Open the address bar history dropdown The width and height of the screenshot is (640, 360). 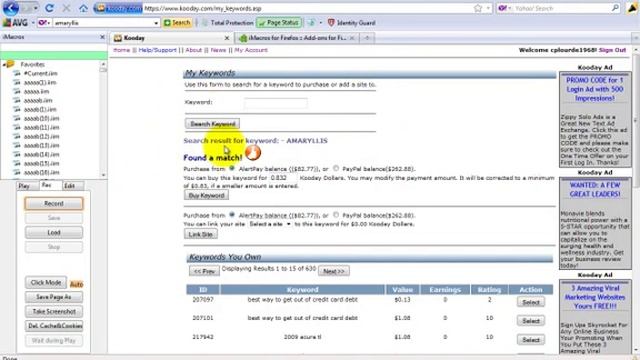tap(488, 8)
